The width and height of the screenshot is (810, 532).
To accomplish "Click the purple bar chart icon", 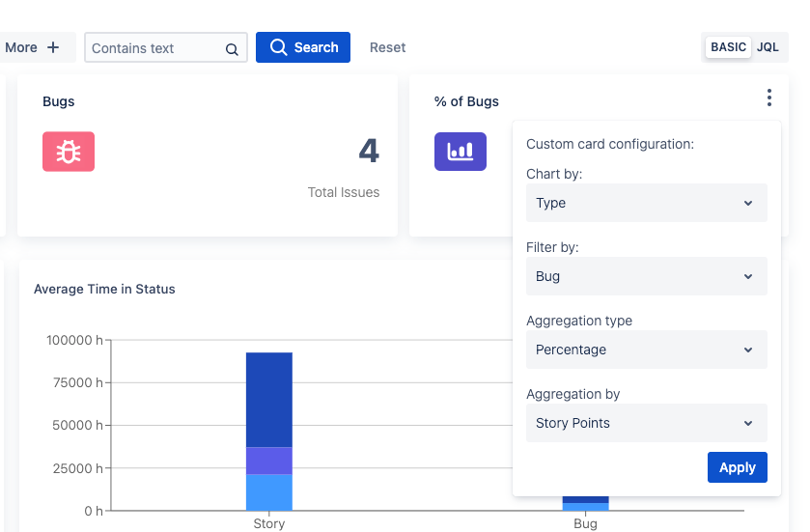I will coord(461,152).
